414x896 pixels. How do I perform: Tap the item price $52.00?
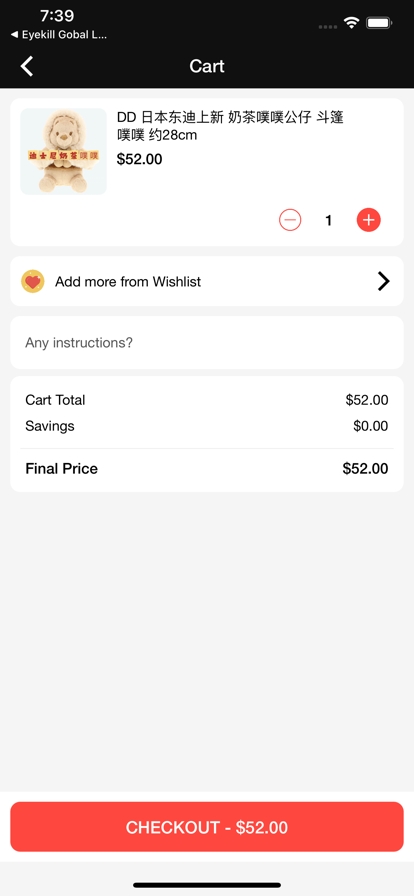(x=140, y=159)
